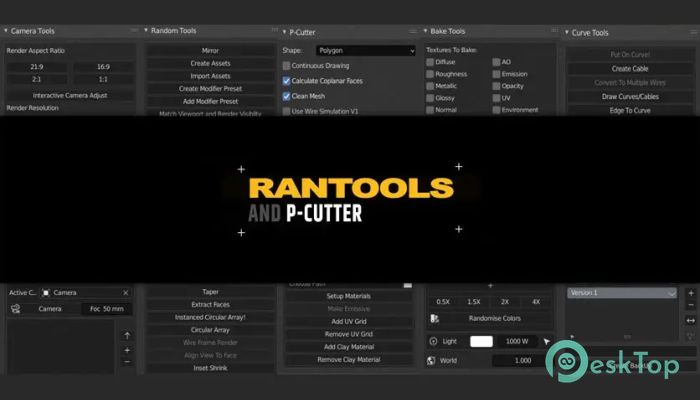Open the Shape Polygon dropdown

click(366, 50)
